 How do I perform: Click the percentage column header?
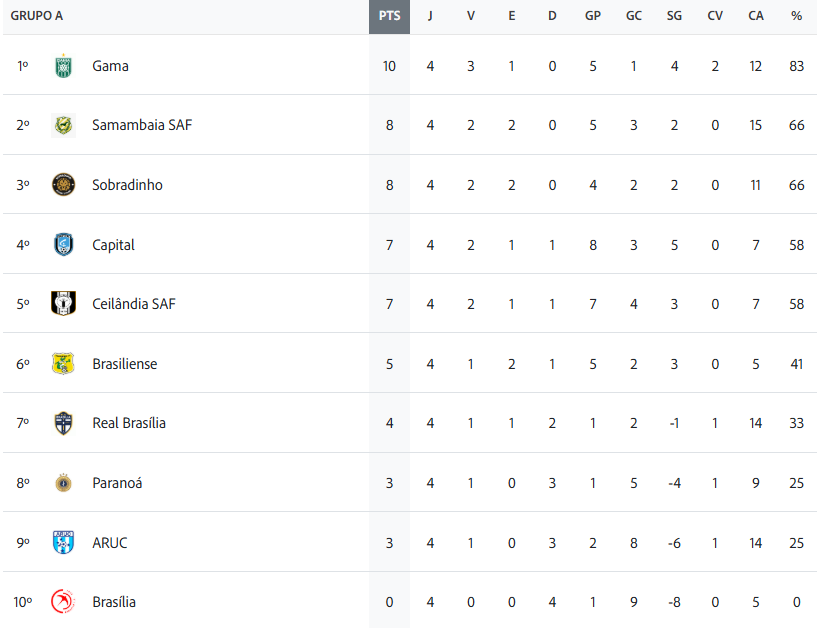click(796, 16)
